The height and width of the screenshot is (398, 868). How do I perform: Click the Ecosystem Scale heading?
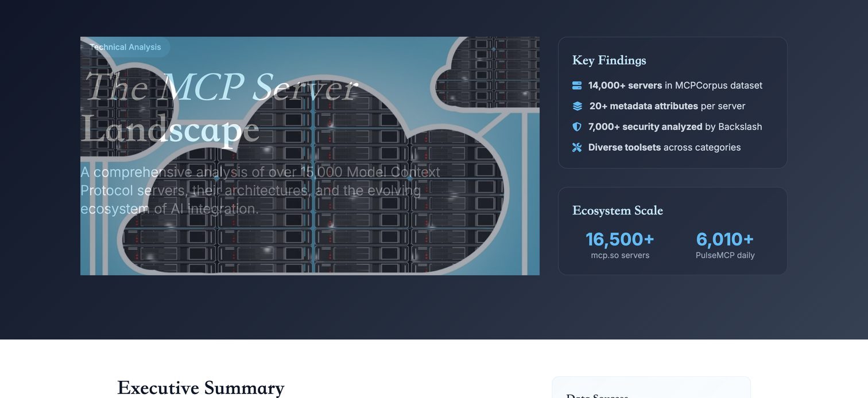[618, 210]
